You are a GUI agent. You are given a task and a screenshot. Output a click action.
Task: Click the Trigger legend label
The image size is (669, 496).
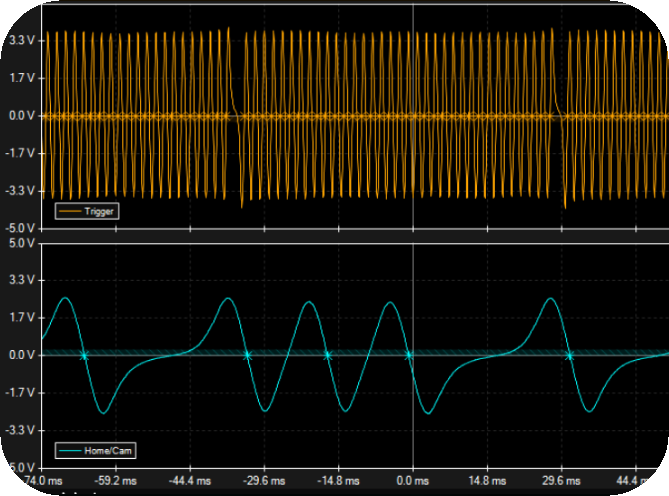pyautogui.click(x=101, y=211)
